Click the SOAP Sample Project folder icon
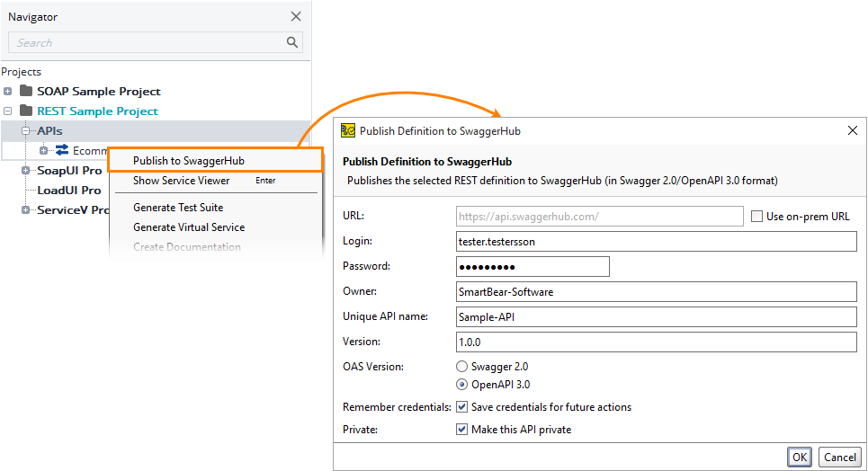 click(26, 90)
